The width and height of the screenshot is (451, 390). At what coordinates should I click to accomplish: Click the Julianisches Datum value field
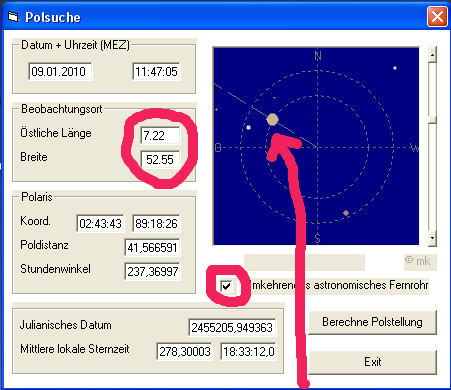tap(232, 327)
